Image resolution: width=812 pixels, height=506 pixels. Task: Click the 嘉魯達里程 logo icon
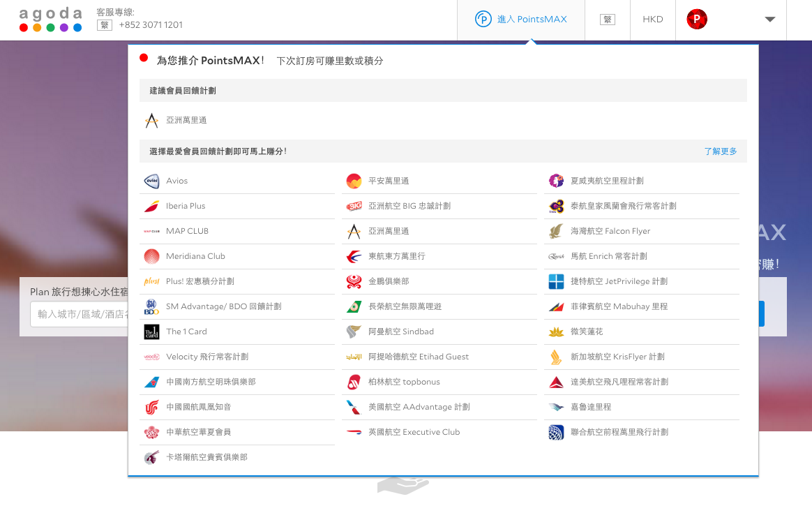click(556, 407)
